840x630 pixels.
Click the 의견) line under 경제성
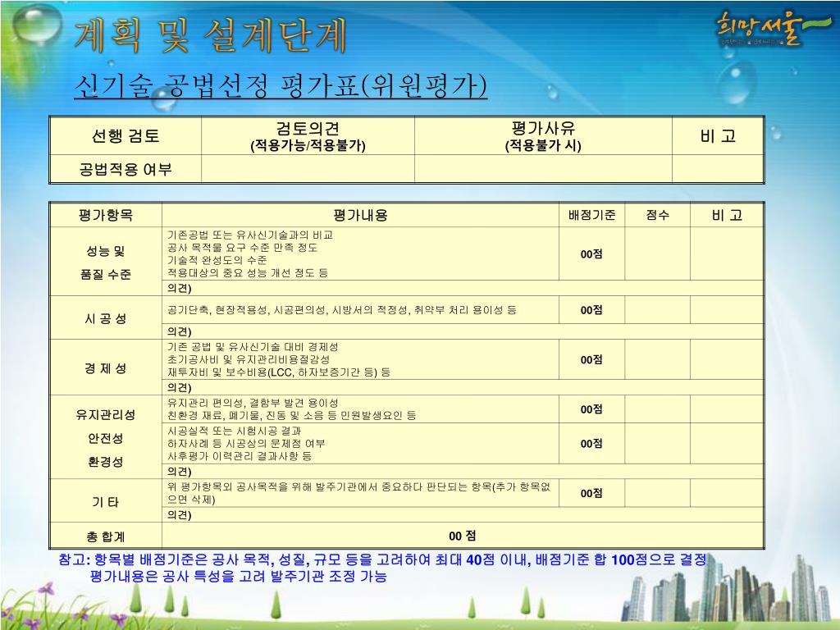(x=463, y=387)
